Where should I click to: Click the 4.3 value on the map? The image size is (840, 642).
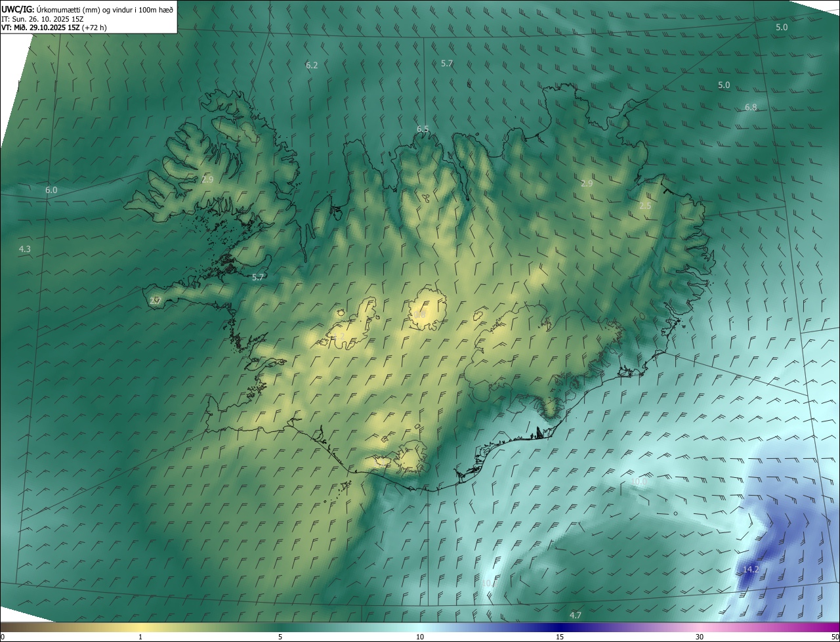click(x=25, y=249)
